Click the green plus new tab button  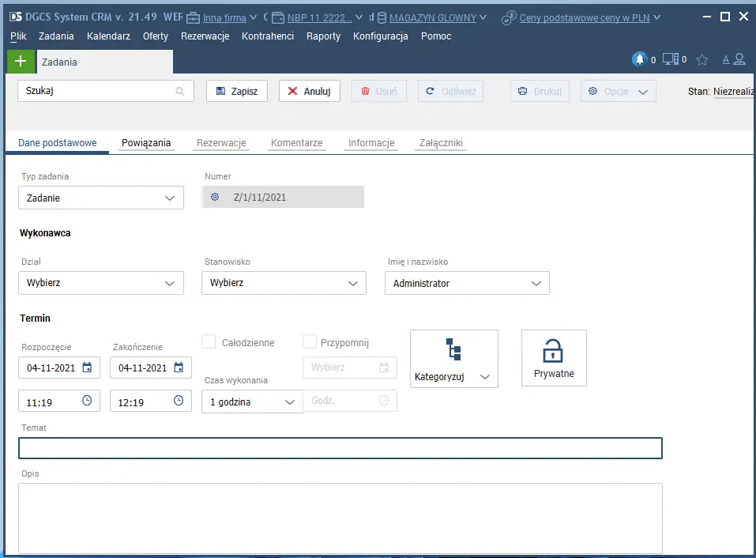coord(21,61)
